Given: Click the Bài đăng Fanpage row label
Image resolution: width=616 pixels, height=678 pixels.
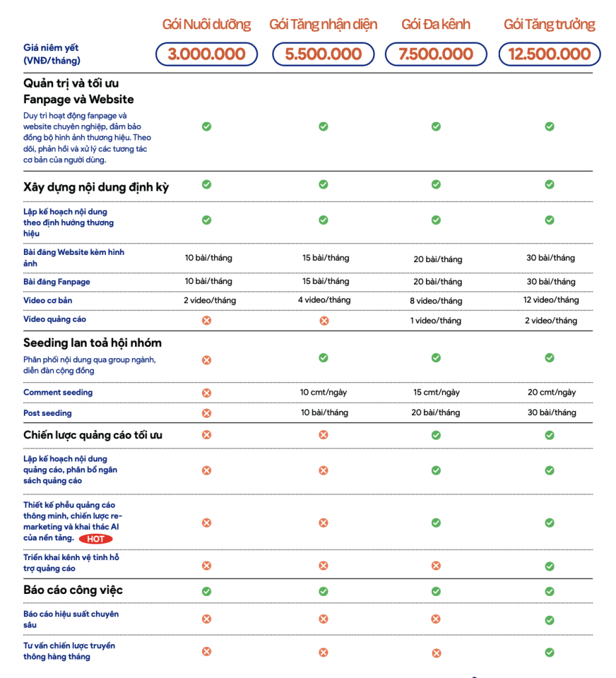Looking at the screenshot, I should pos(56,282).
